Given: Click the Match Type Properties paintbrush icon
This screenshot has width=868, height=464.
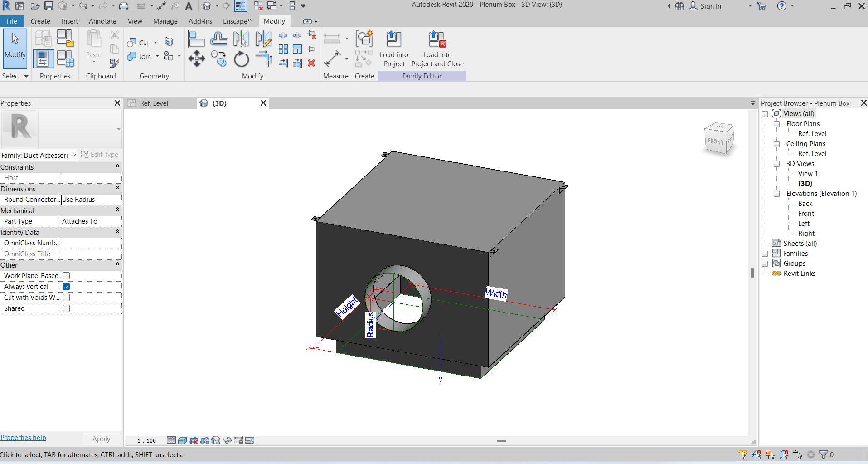Looking at the screenshot, I should pyautogui.click(x=115, y=63).
